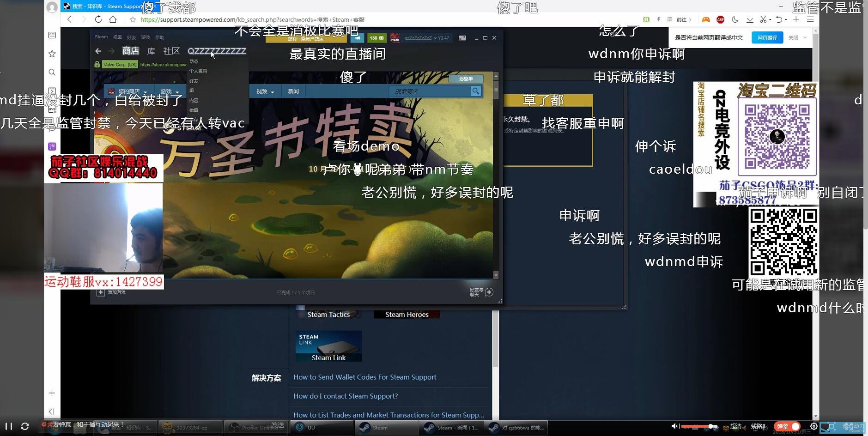Expand translation prompt options chevron

point(805,38)
